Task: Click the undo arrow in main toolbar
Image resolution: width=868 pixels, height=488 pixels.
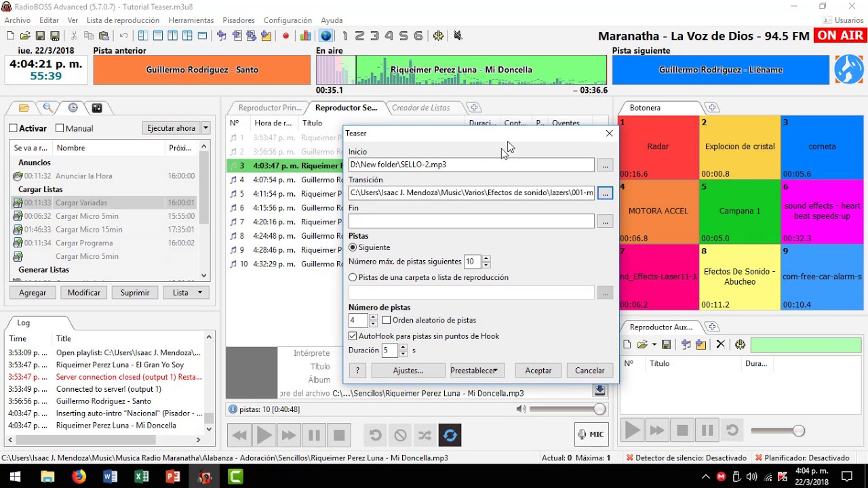Action: [123, 36]
